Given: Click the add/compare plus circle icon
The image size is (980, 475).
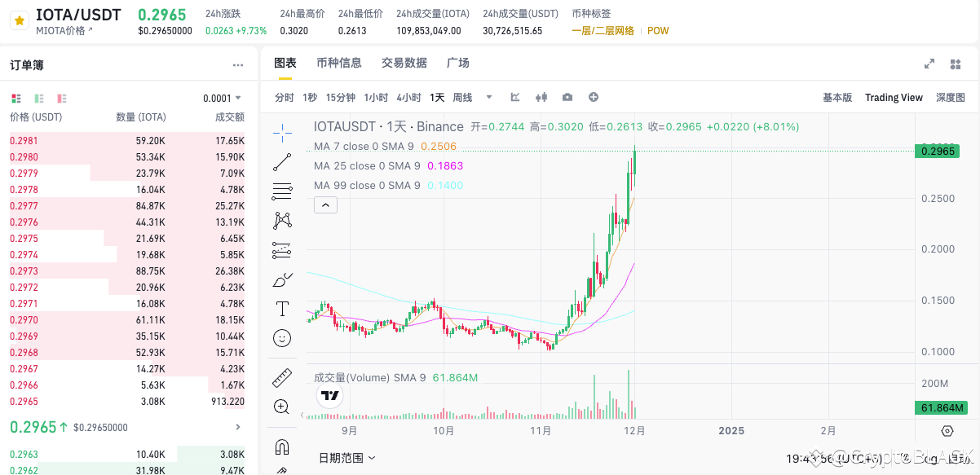Looking at the screenshot, I should [594, 97].
